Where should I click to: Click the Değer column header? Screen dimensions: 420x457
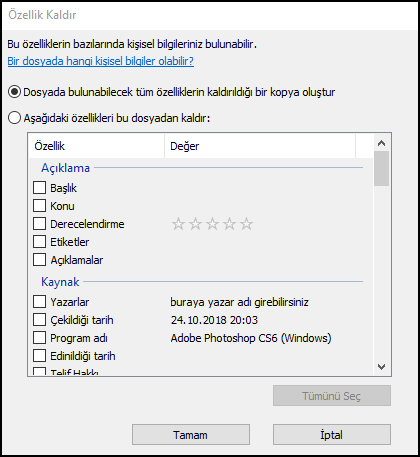(x=260, y=146)
